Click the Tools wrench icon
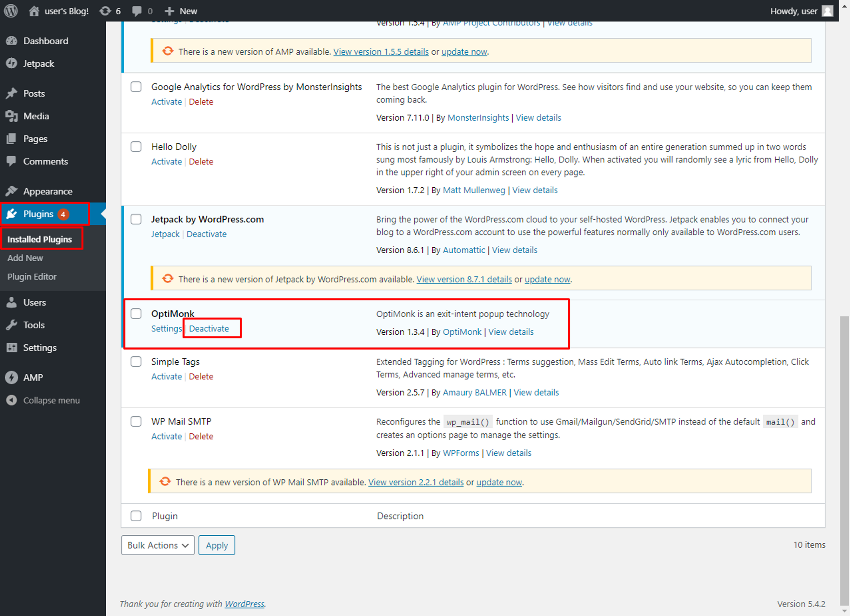The height and width of the screenshot is (616, 850). point(12,325)
